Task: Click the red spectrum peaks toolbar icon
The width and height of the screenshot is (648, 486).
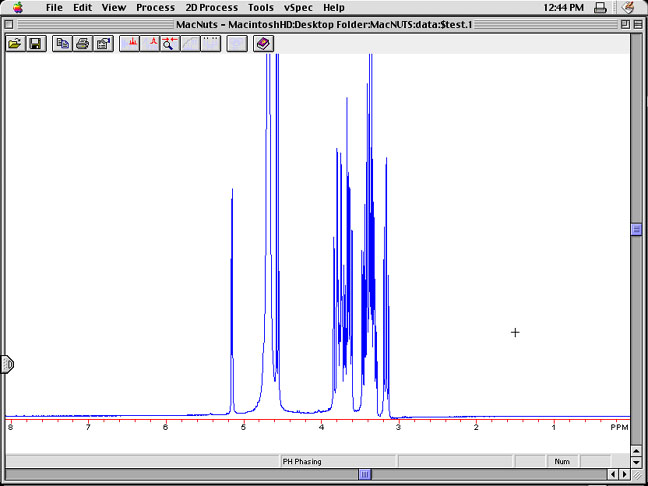Action: [x=131, y=44]
